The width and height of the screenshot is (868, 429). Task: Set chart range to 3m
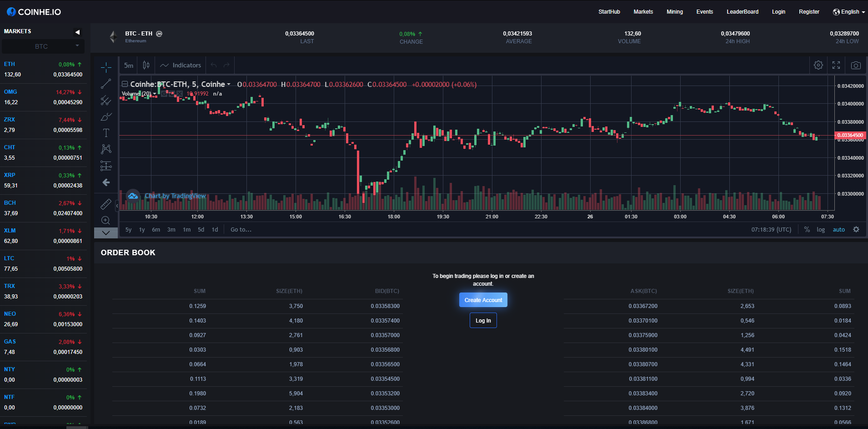(x=171, y=230)
